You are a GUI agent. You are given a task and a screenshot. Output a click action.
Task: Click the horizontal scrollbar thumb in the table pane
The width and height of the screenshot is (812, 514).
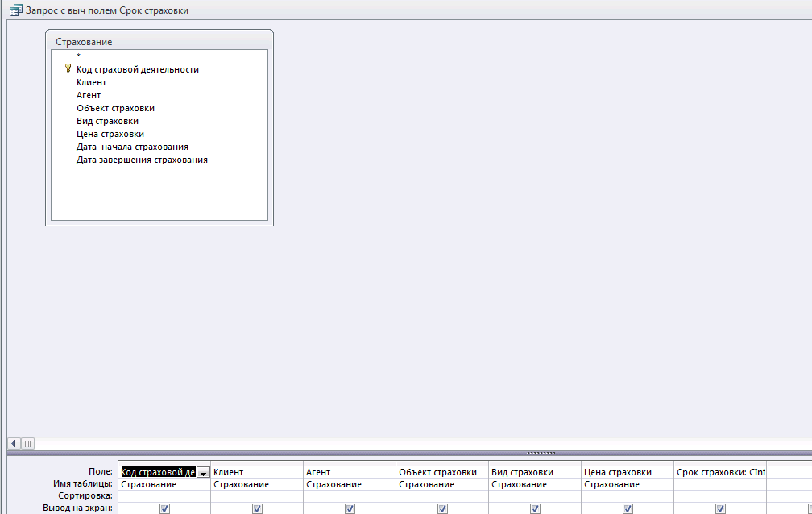(x=27, y=443)
